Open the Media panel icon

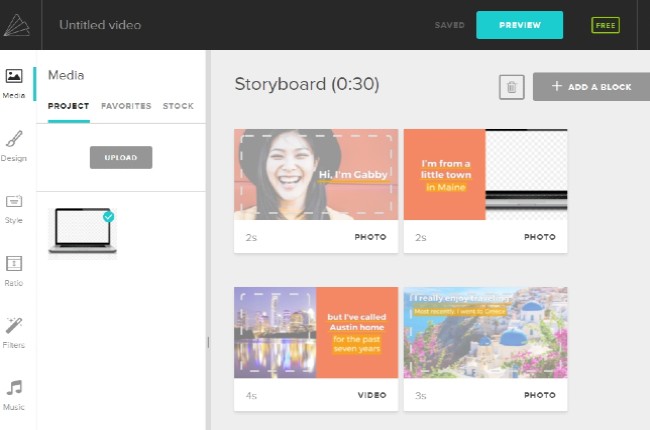[x=14, y=82]
